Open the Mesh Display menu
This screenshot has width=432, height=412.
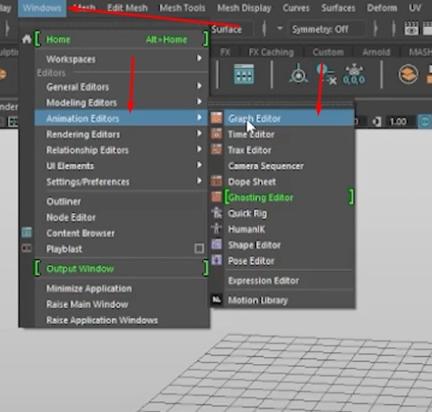[244, 8]
